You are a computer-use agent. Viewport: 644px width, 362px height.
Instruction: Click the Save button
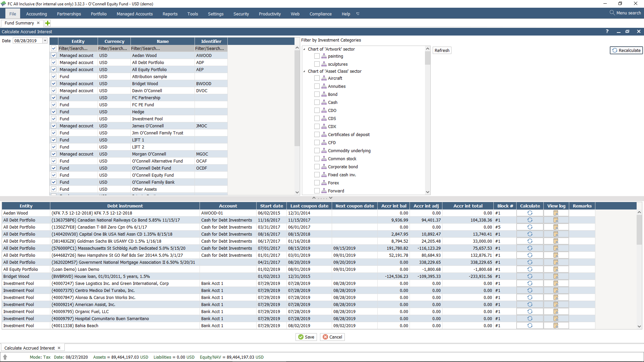click(306, 337)
